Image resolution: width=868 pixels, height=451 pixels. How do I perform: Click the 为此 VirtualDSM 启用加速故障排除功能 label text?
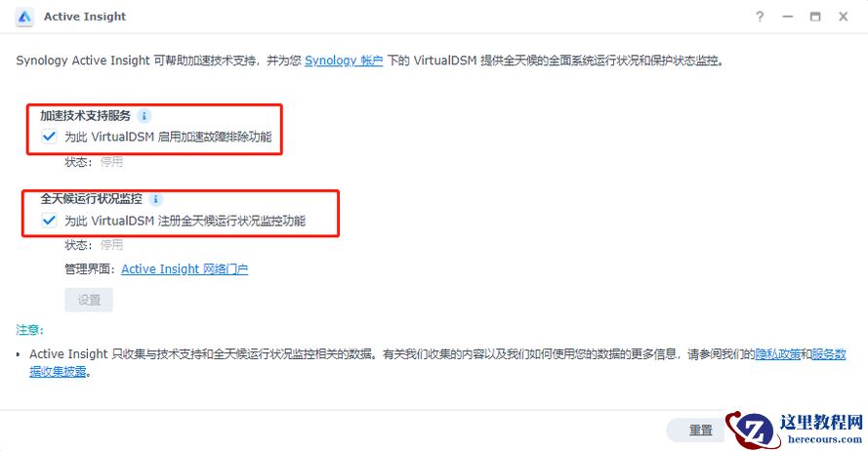tap(168, 137)
